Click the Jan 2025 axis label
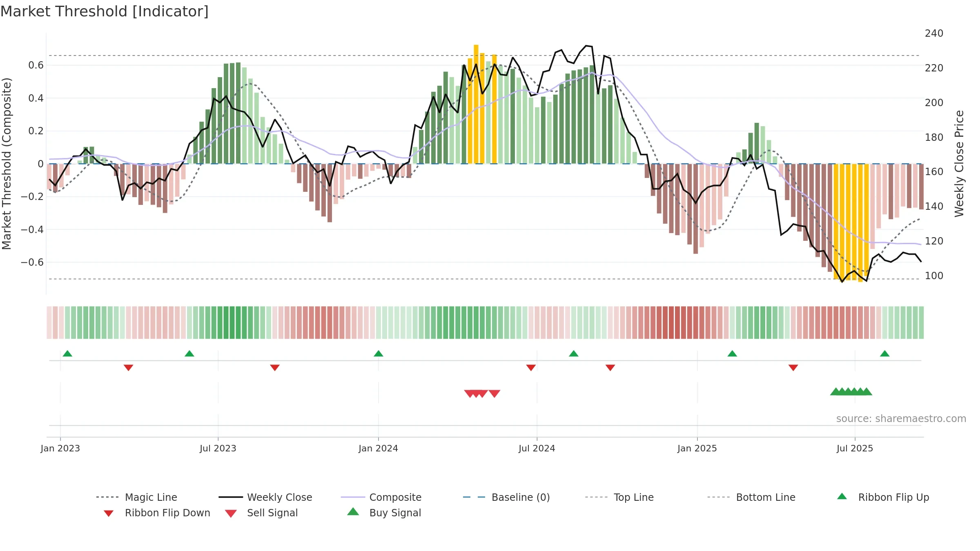The width and height of the screenshot is (980, 551). pyautogui.click(x=697, y=448)
